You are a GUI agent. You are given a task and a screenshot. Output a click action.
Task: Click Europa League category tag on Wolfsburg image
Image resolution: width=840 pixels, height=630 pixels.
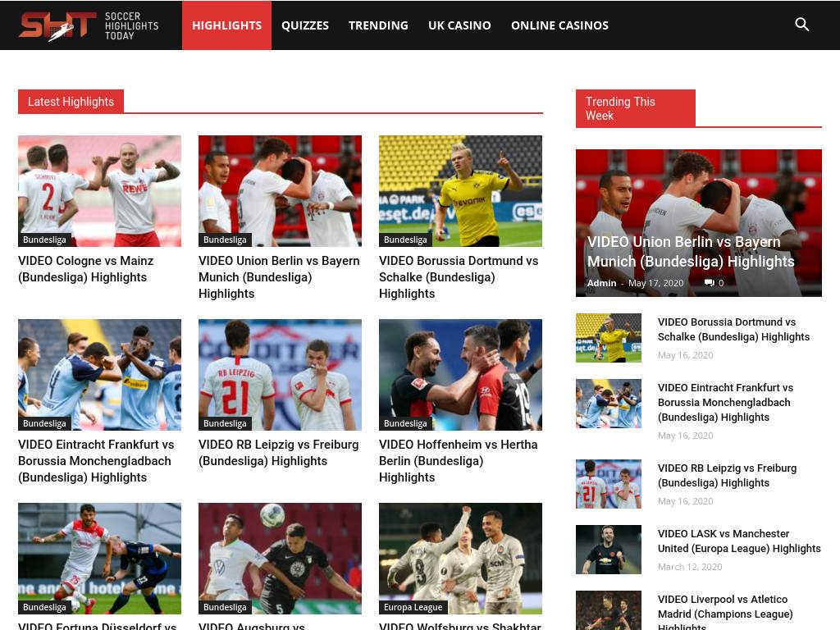pyautogui.click(x=413, y=607)
